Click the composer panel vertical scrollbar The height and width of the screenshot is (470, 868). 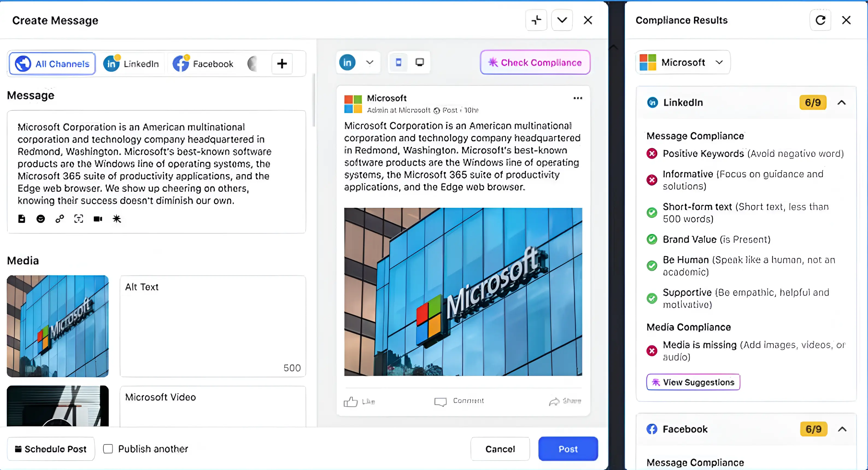[x=314, y=100]
